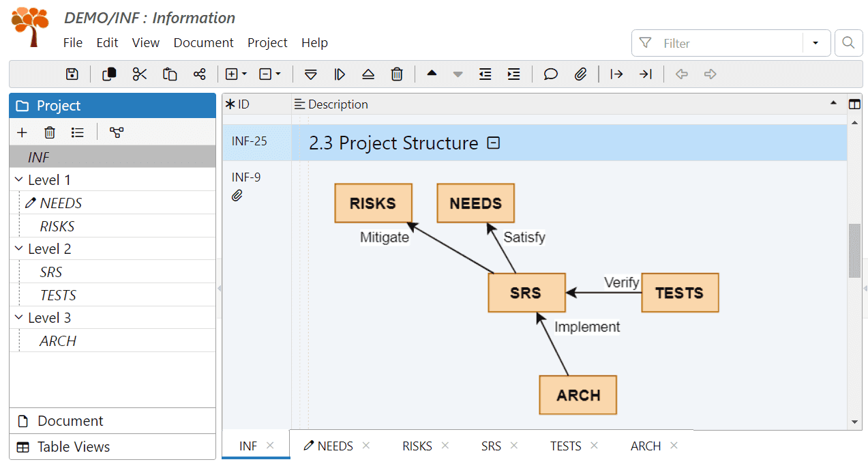Click the comment speech bubble icon
The width and height of the screenshot is (868, 462).
click(551, 74)
